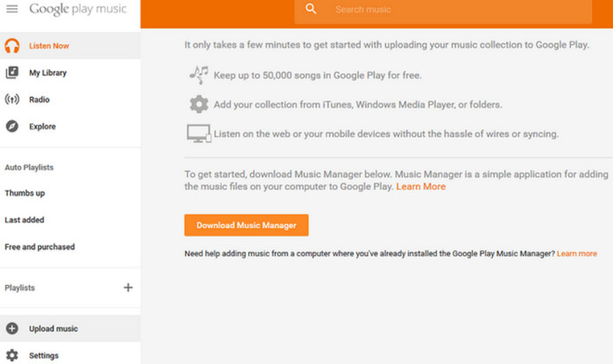The width and height of the screenshot is (613, 364).
Task: Click the monitor icon beside Listen on the web
Action: click(199, 134)
